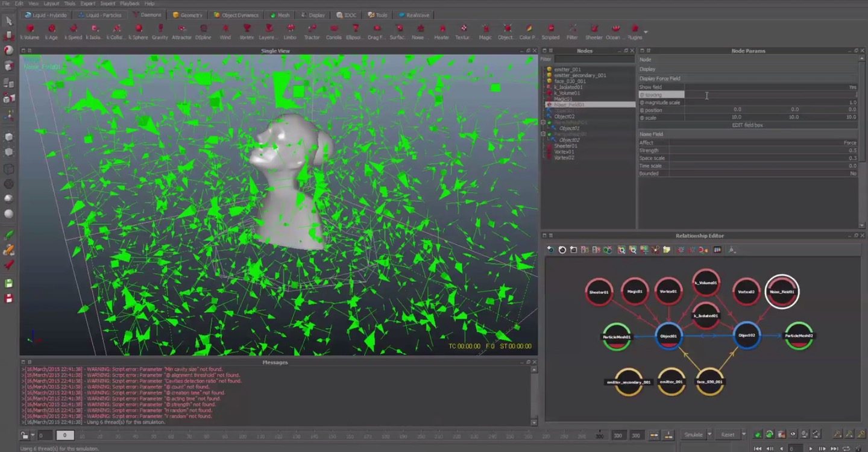Toggle the Show field value Yes

tap(852, 87)
